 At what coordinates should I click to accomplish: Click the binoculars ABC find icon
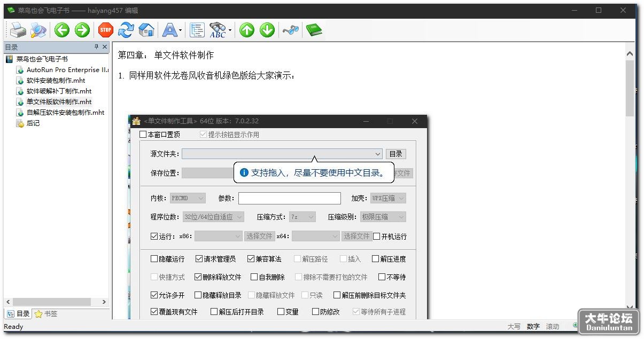tap(218, 30)
